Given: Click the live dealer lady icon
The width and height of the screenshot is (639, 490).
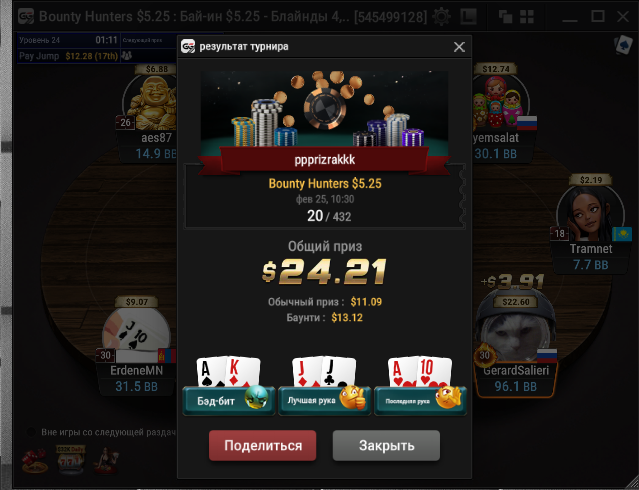Looking at the screenshot, I should click(x=106, y=461).
